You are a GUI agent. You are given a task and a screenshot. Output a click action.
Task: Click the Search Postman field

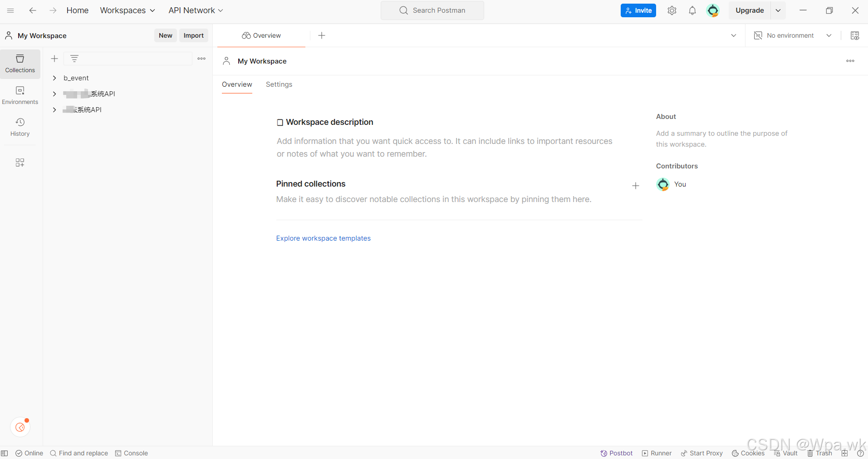432,10
